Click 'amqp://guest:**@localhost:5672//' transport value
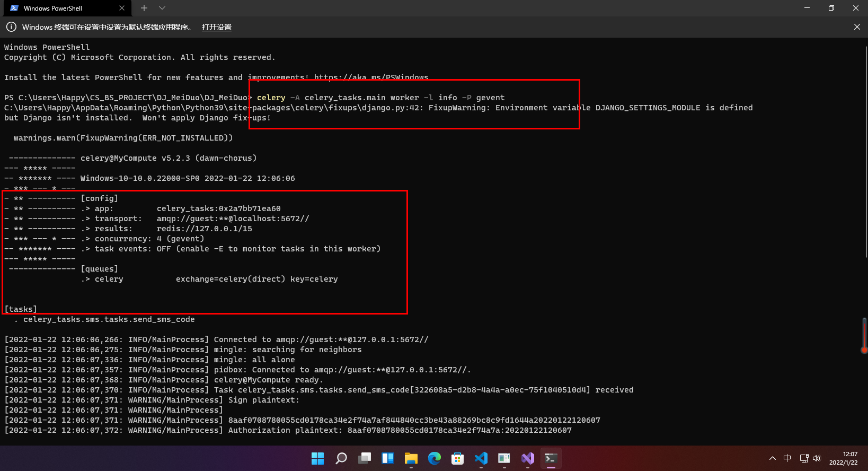The height and width of the screenshot is (471, 868). coord(233,219)
